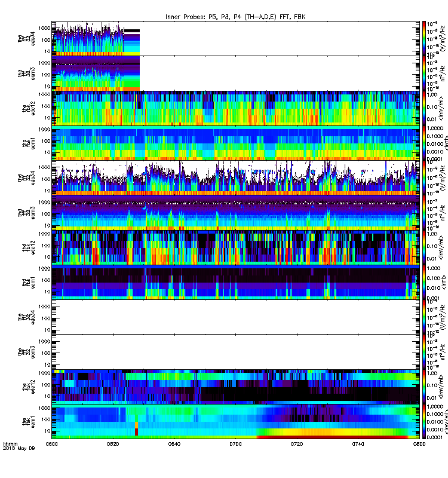
Task: Click the "tha fff 32 scm3" panel label
Action: pyautogui.click(x=26, y=73)
